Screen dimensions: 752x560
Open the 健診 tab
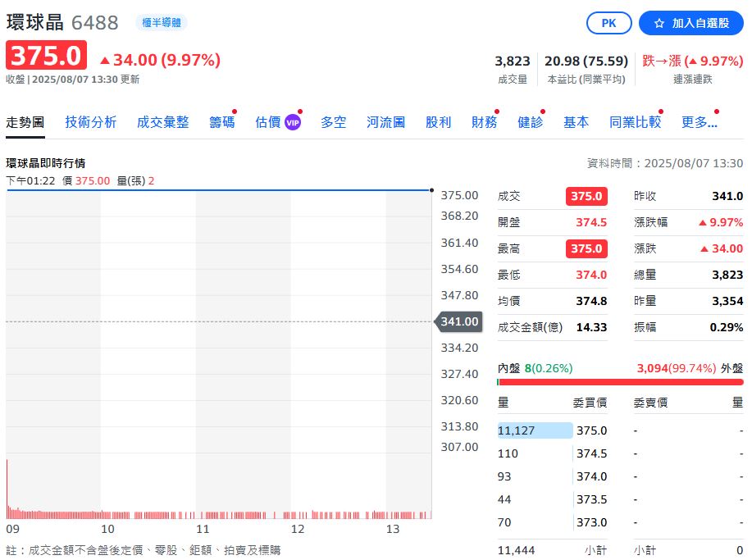coord(531,122)
